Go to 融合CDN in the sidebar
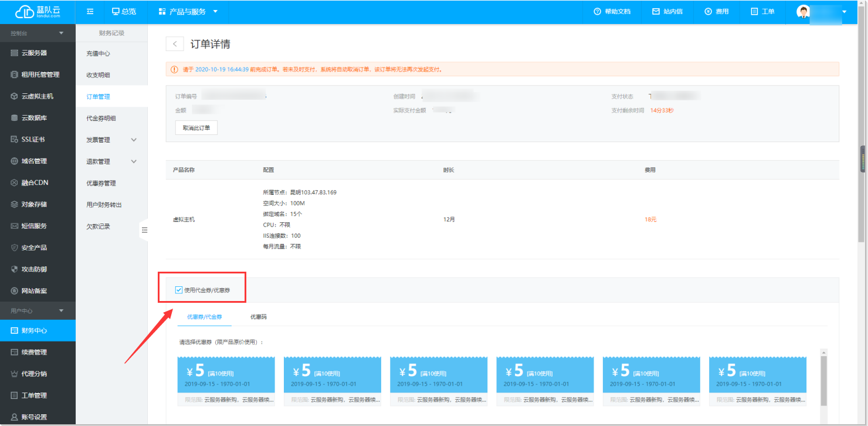This screenshot has width=868, height=426. click(x=35, y=182)
